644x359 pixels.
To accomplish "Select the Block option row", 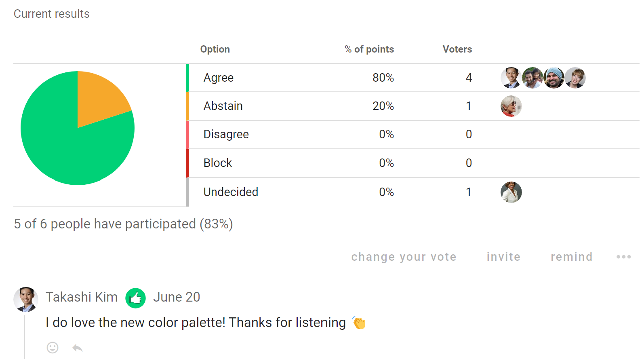I will click(412, 163).
